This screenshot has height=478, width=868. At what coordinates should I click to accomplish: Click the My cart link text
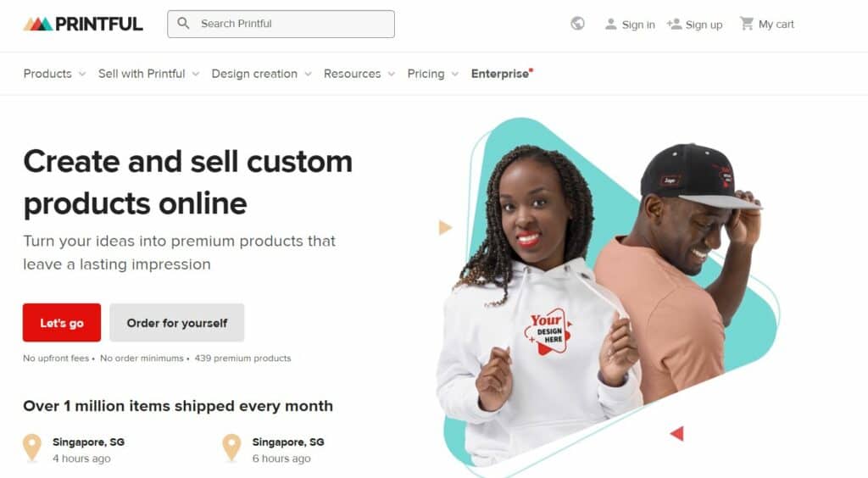776,25
